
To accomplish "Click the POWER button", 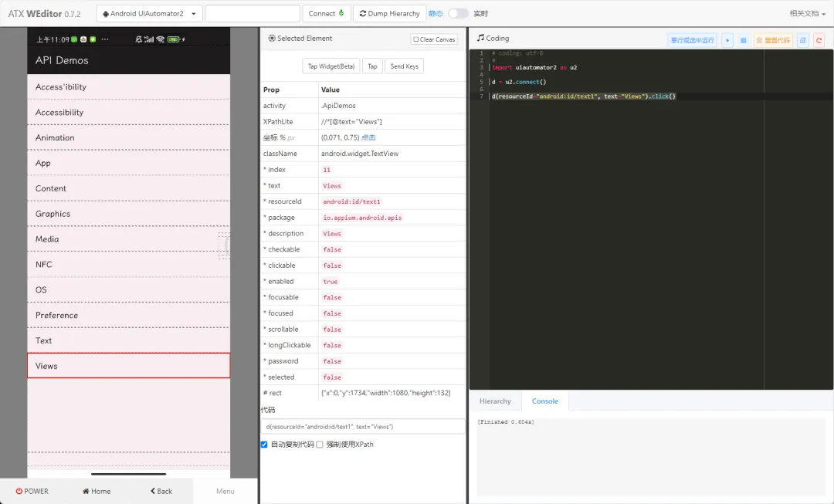I will coord(32,491).
